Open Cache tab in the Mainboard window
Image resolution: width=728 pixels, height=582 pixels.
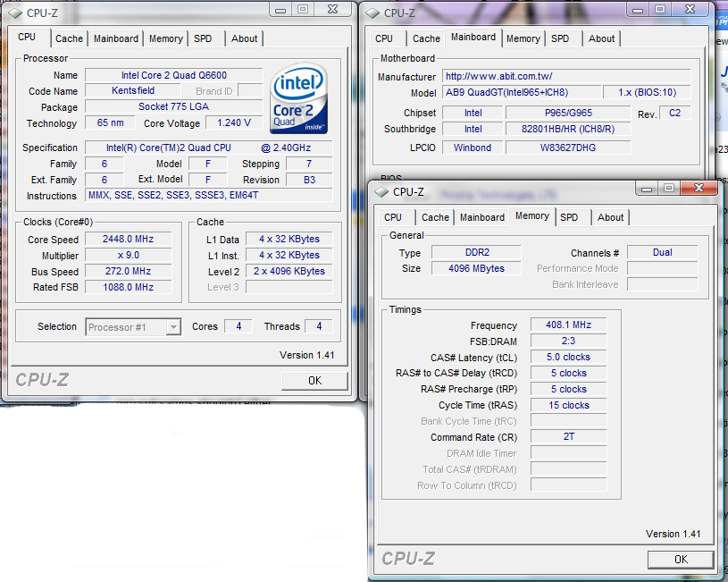[426, 38]
